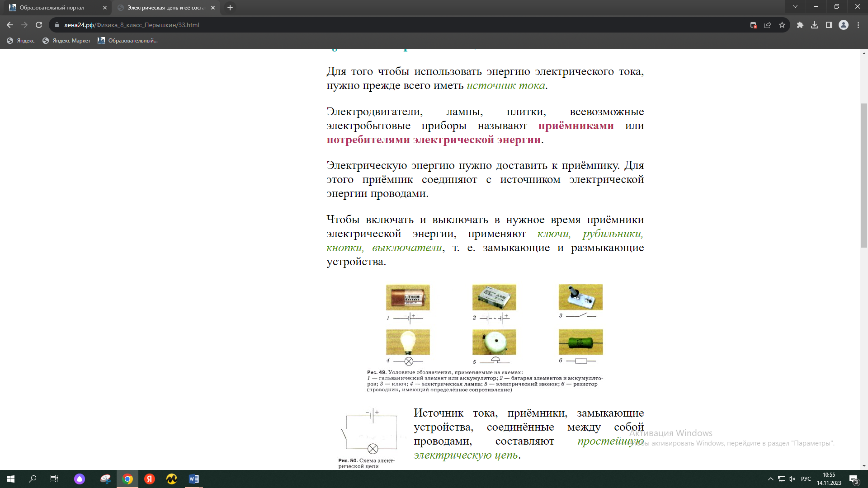Screen dimensions: 868x488
Task: Click the text источник тока
Action: 506,85
